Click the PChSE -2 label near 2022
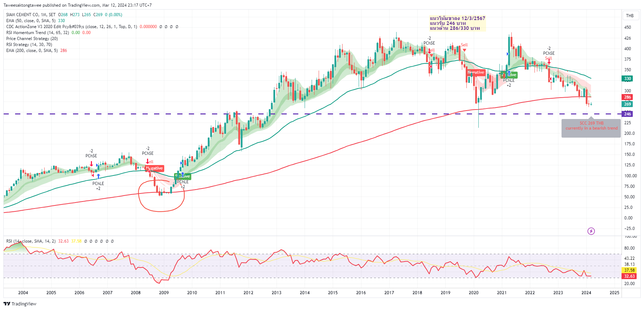644x310 pixels. click(x=549, y=51)
